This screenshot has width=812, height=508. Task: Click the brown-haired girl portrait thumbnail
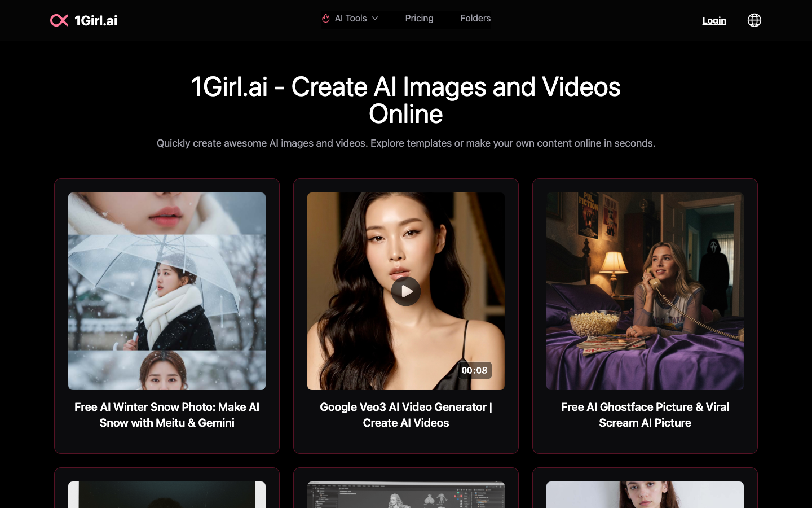point(645,494)
